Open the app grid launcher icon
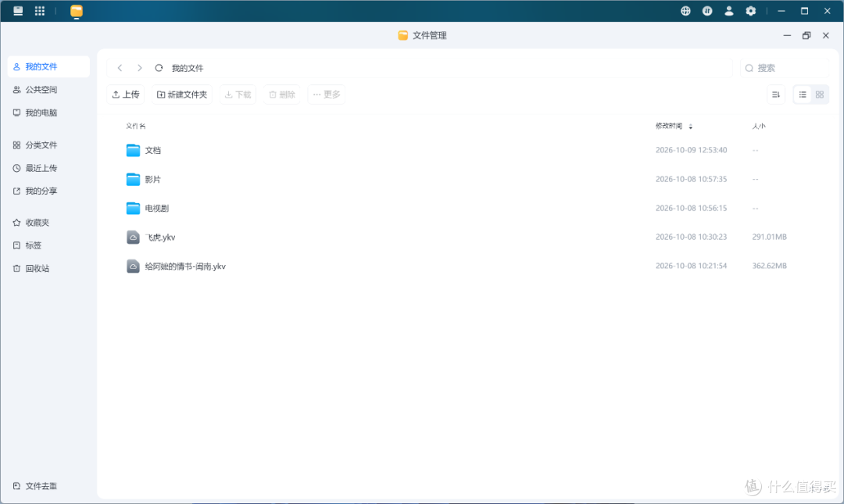 (40, 11)
